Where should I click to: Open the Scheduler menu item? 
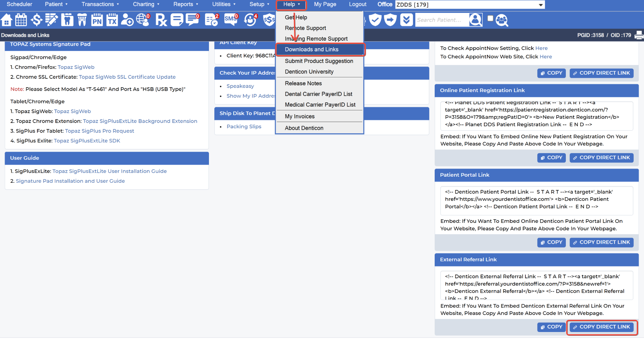[x=19, y=4]
